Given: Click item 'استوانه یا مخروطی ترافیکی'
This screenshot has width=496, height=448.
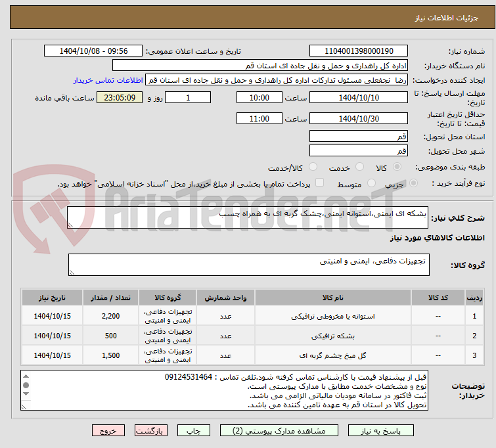Looking at the screenshot, I should click(333, 316).
